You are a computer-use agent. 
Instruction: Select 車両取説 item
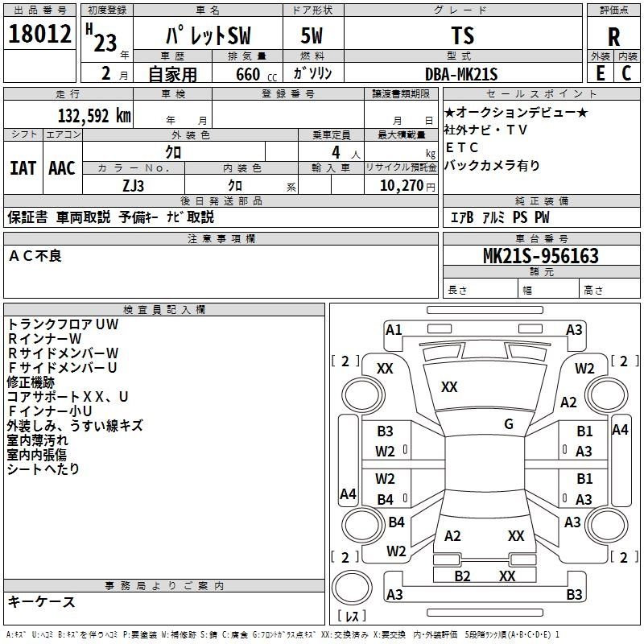84,217
